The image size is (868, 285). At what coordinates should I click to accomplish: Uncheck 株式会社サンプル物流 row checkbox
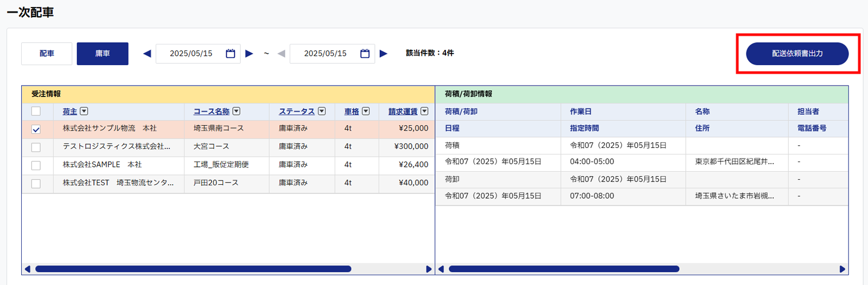(x=36, y=129)
